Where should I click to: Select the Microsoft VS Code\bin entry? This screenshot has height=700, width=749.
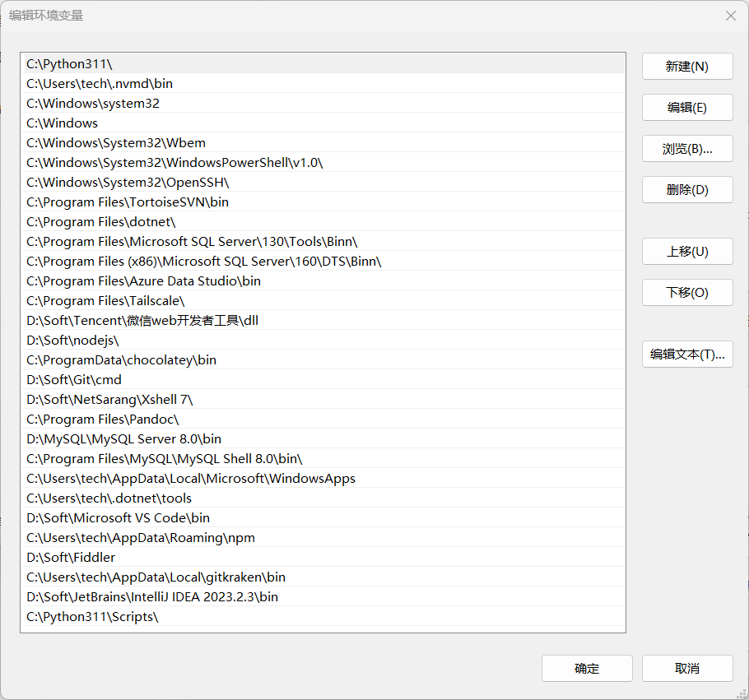tap(323, 517)
